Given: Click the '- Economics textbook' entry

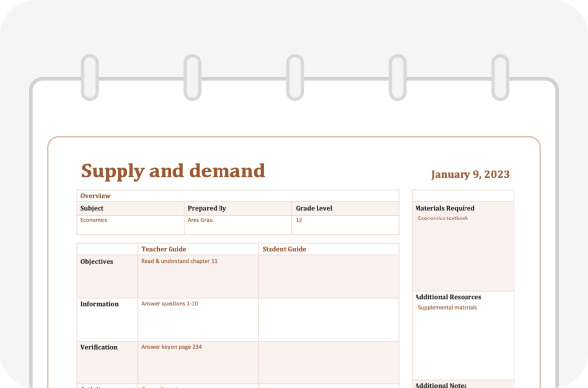Looking at the screenshot, I should (442, 218).
